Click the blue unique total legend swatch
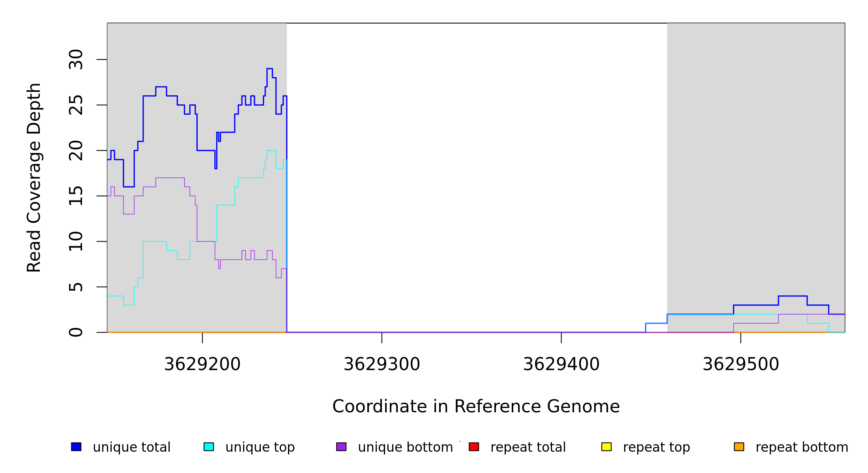The image size is (868, 473). [x=76, y=447]
